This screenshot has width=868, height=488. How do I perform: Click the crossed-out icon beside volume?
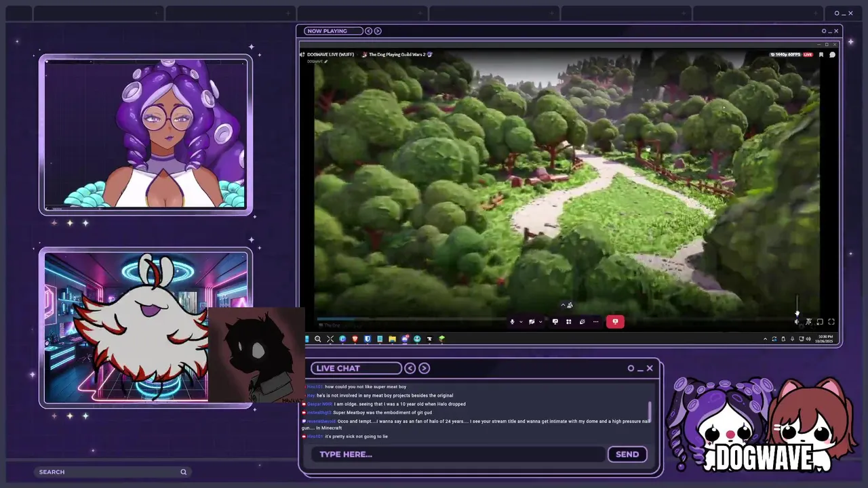coord(808,322)
